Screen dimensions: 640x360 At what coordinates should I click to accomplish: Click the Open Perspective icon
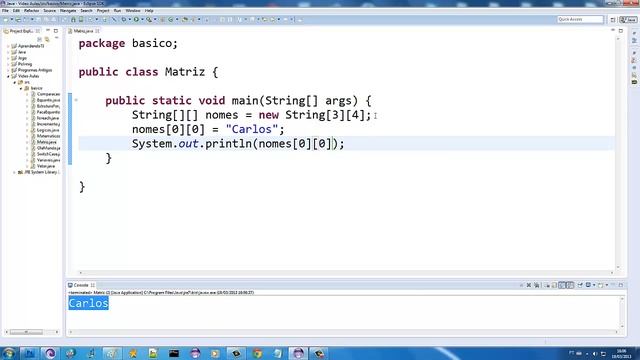613,20
